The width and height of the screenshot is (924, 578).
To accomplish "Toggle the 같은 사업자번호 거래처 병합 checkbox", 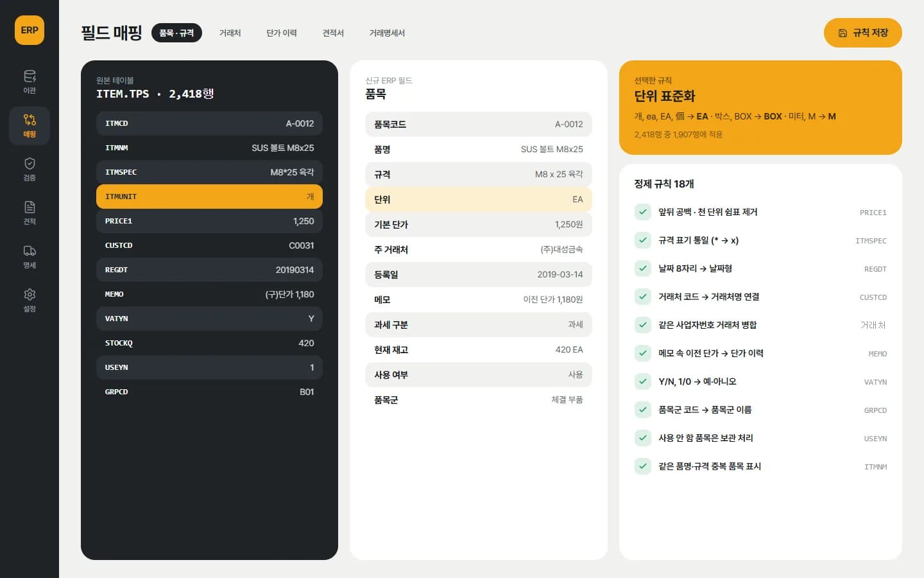I will (x=642, y=325).
